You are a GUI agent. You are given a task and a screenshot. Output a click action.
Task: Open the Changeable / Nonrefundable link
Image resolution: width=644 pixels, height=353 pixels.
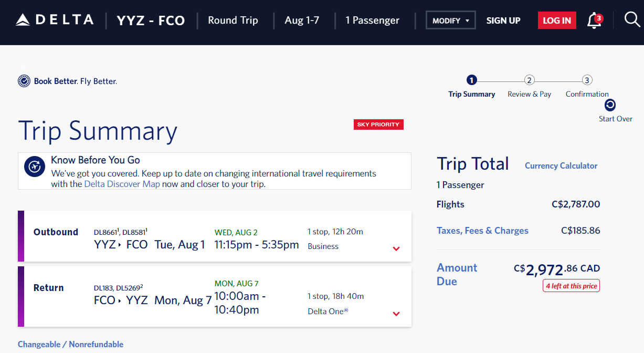coord(71,345)
